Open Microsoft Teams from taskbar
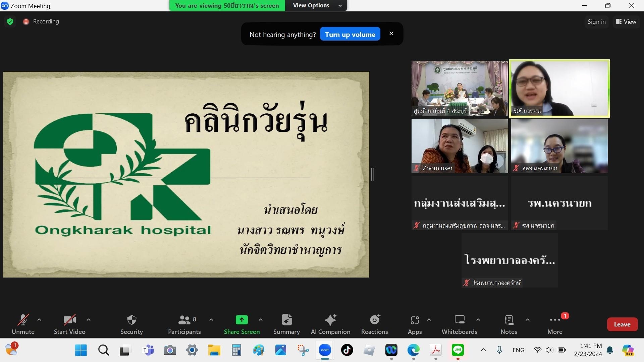 coord(148,350)
